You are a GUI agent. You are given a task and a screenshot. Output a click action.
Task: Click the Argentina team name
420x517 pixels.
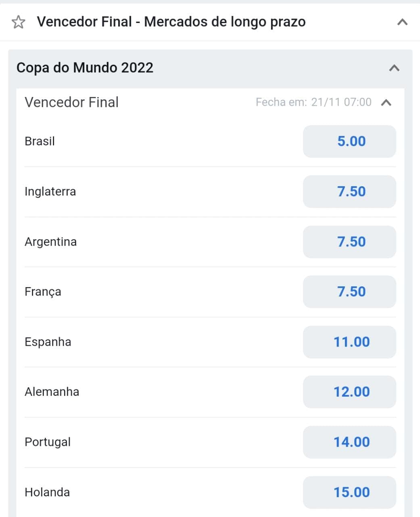click(x=50, y=242)
